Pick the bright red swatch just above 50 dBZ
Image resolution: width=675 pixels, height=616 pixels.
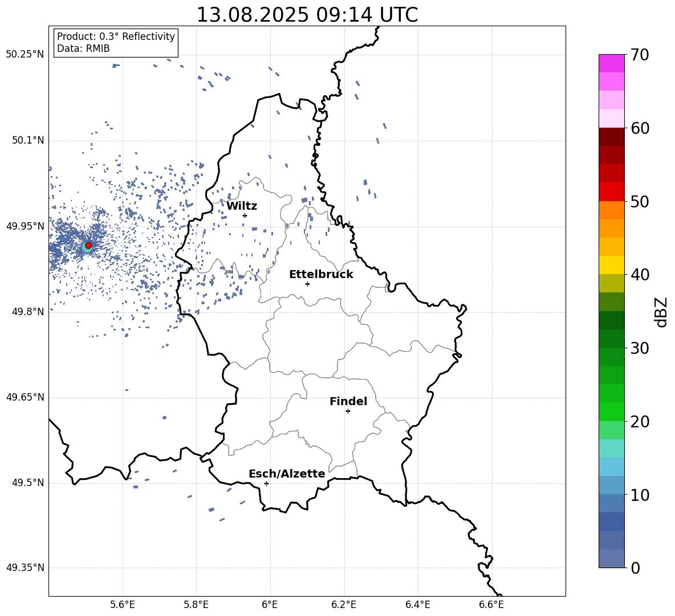[x=612, y=192]
